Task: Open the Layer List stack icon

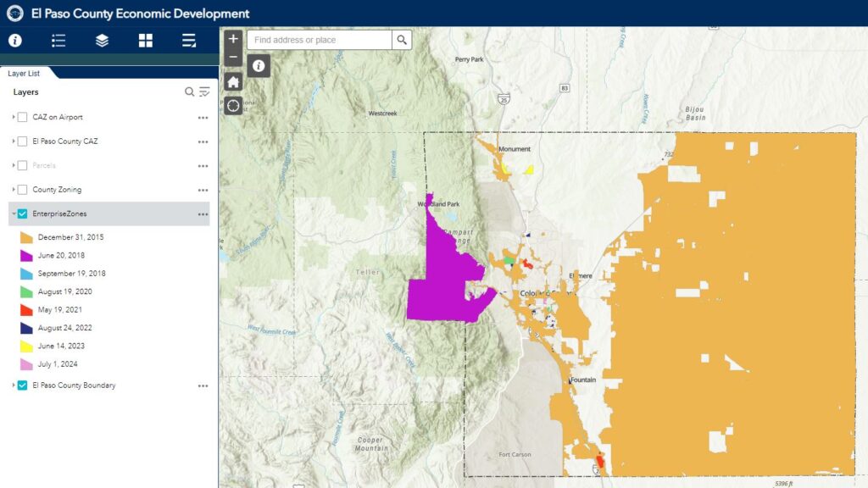Action: 102,40
